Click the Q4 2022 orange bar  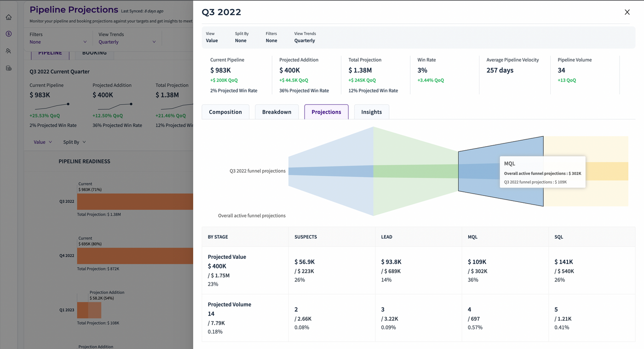[135, 256]
